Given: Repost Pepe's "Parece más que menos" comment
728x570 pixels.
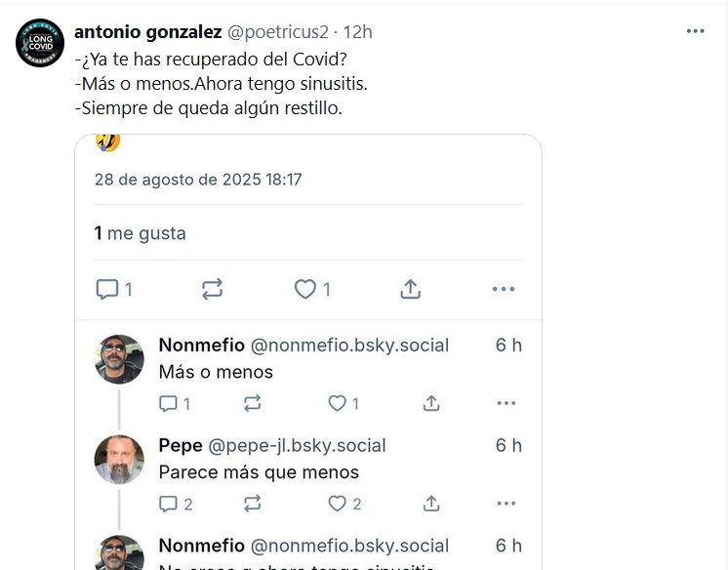Looking at the screenshot, I should click(253, 504).
